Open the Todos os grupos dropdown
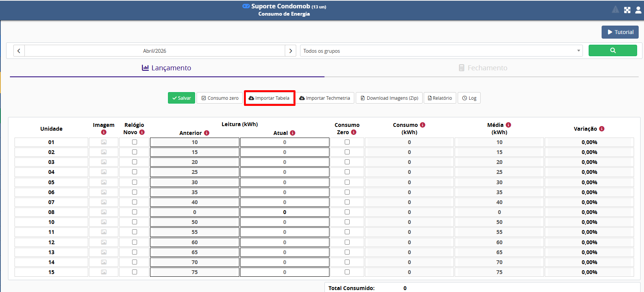The width and height of the screenshot is (644, 292). pos(441,51)
